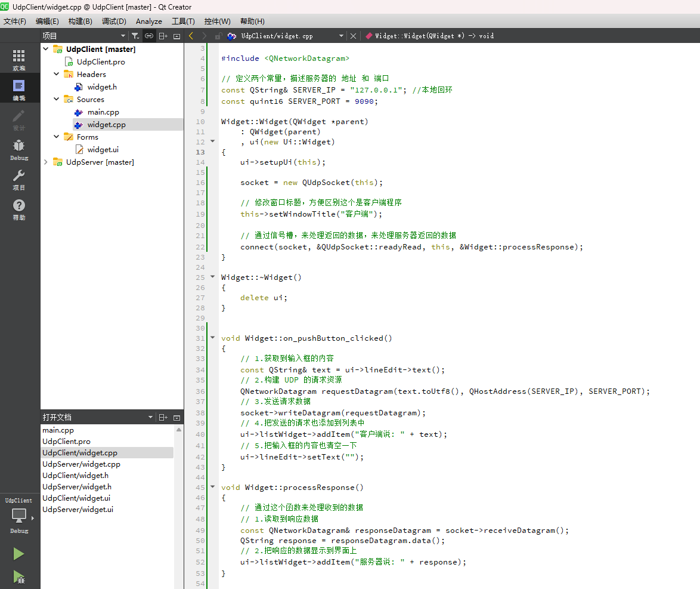700x589 pixels.
Task: Select UdpClient.pro in the project tree
Action: 101,61
